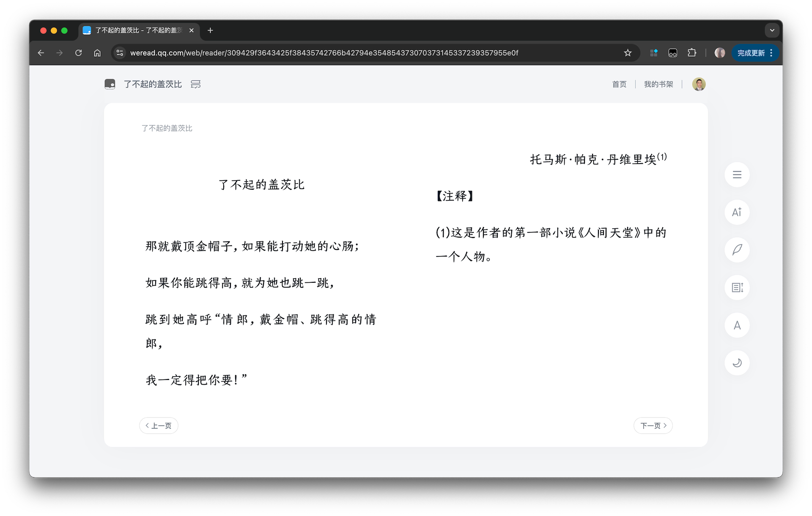The image size is (812, 516).
Task: Open the AI assistant panel
Action: coord(737,213)
